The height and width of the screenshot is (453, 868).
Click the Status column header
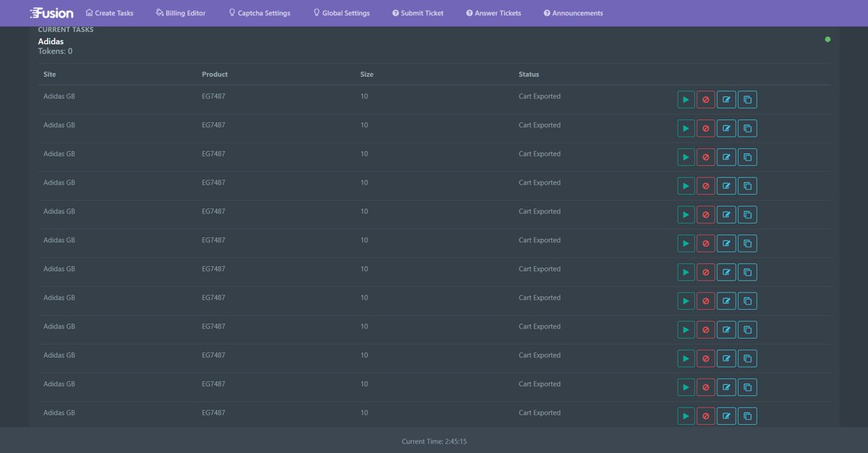529,75
